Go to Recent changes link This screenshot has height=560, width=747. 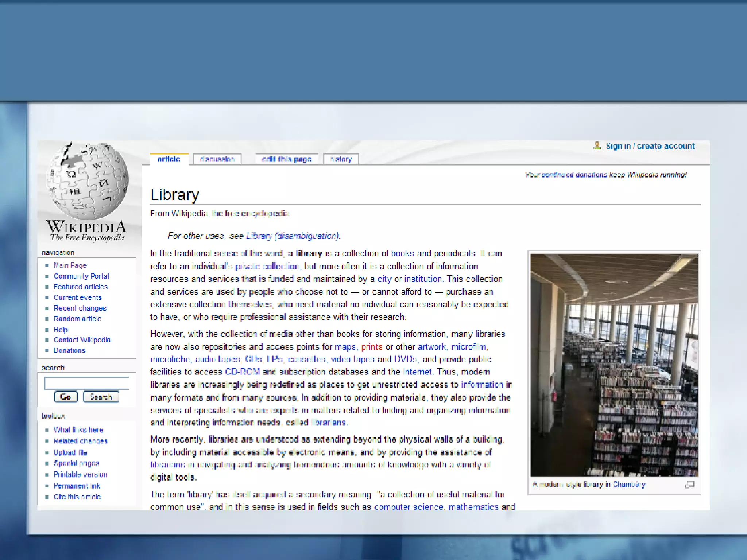click(x=80, y=308)
